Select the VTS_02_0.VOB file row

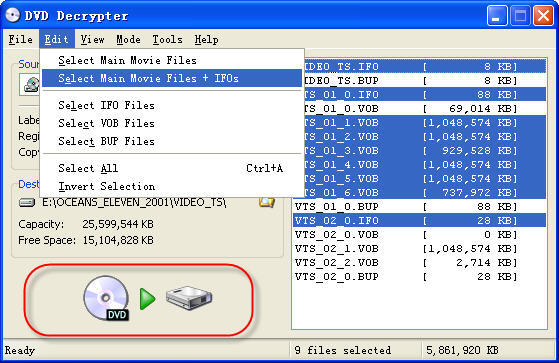pyautogui.click(x=419, y=235)
